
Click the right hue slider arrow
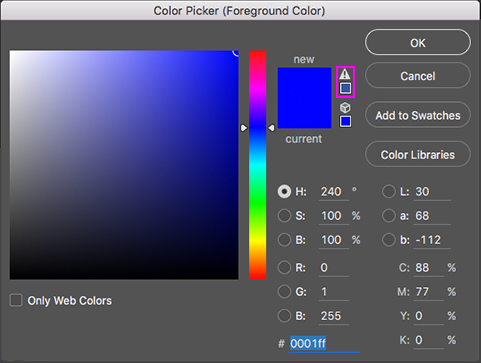click(x=271, y=128)
